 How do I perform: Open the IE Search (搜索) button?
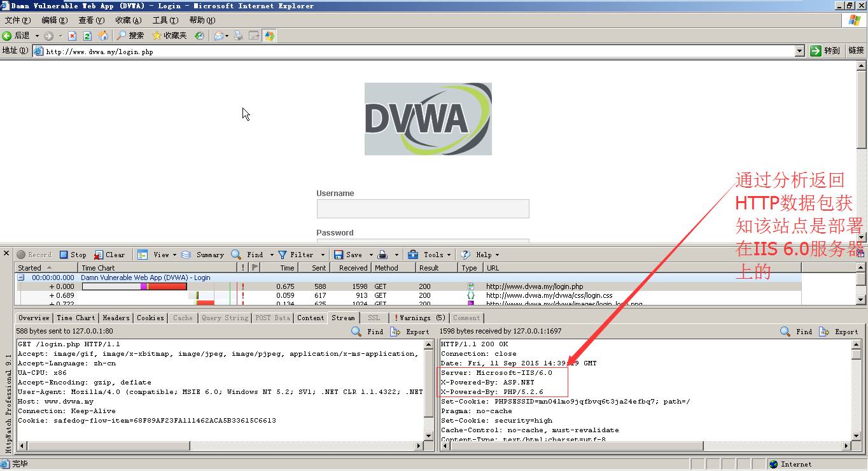(130, 36)
